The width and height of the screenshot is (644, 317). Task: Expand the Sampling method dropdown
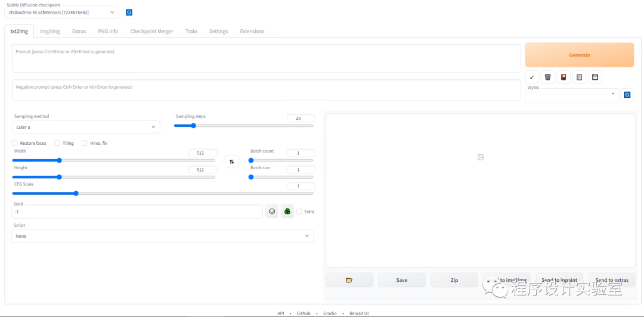pyautogui.click(x=85, y=127)
